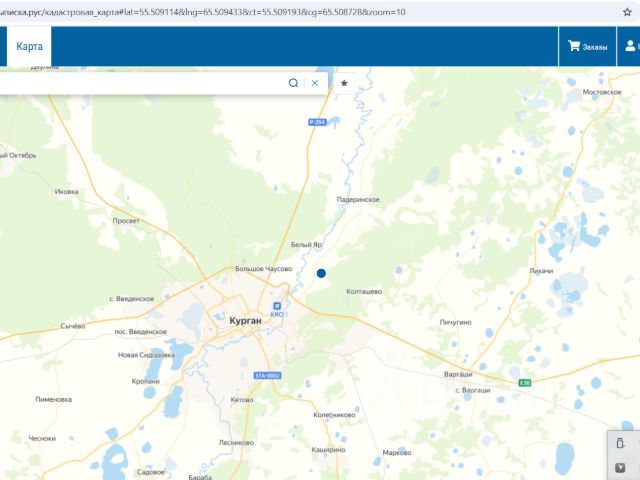The image size is (640, 480).
Task: Click the Варгаши town label
Action: (458, 374)
